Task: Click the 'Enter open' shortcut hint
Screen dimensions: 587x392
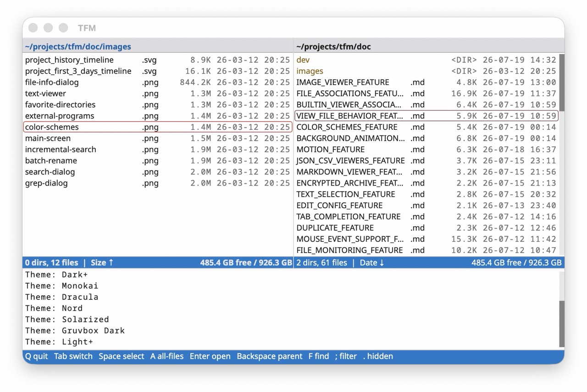Action: 210,356
